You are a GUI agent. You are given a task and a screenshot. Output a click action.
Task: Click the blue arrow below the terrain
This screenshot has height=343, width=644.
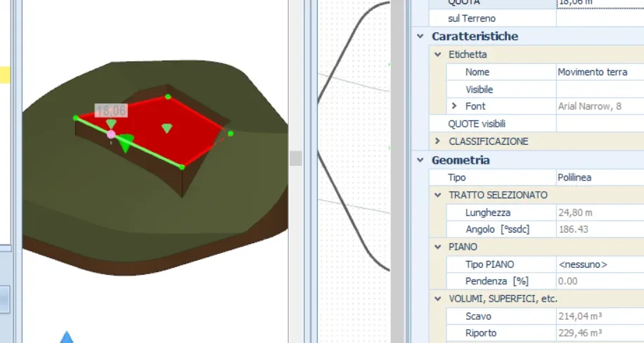pyautogui.click(x=67, y=337)
